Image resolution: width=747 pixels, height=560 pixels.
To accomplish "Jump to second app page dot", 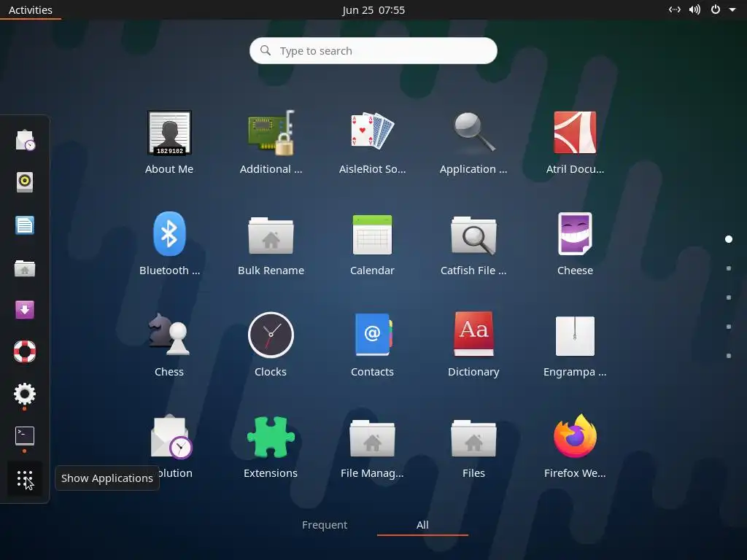I will 729,268.
